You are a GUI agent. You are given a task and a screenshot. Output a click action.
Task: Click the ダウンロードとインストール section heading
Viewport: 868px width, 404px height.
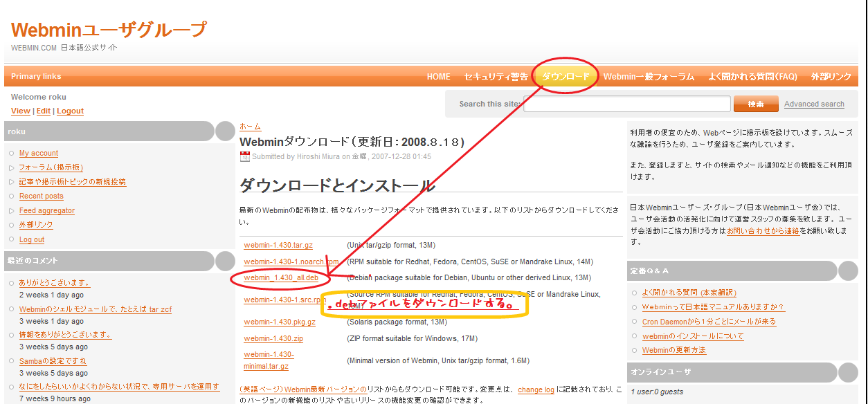337,185
